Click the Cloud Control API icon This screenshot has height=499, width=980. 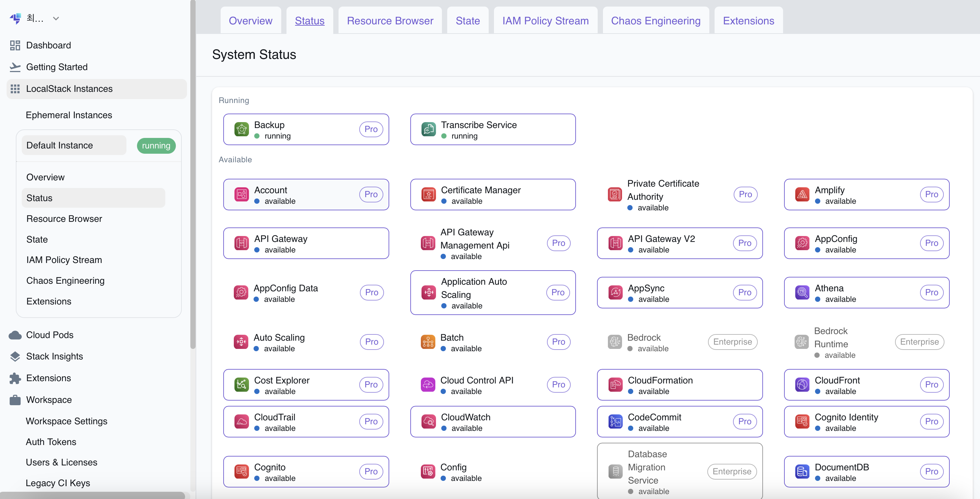click(x=428, y=384)
